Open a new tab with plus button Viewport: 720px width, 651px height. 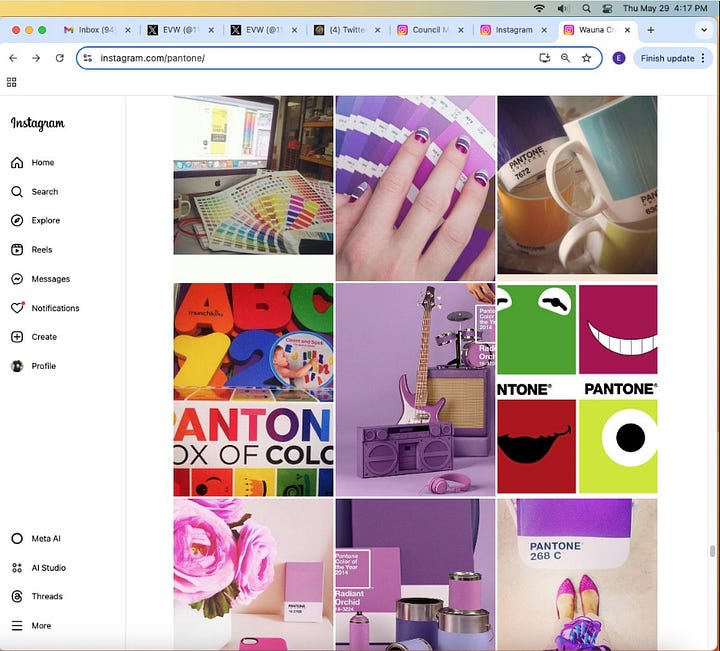coord(651,30)
